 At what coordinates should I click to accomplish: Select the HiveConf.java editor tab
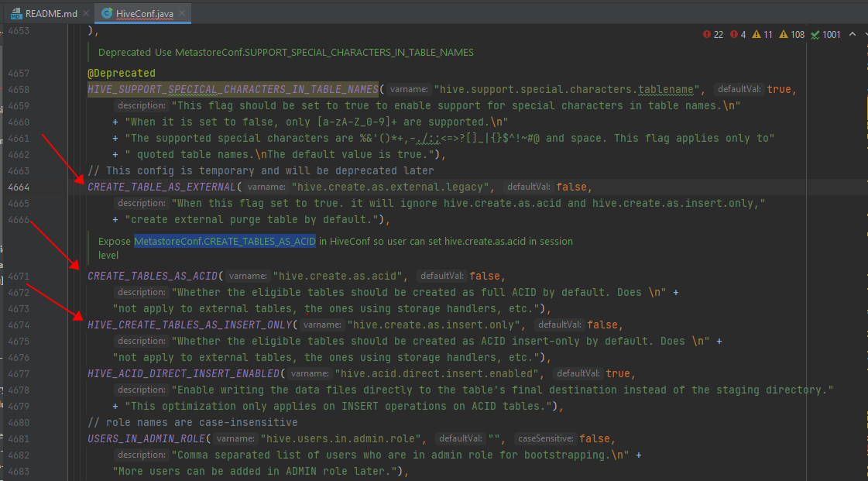[x=143, y=13]
